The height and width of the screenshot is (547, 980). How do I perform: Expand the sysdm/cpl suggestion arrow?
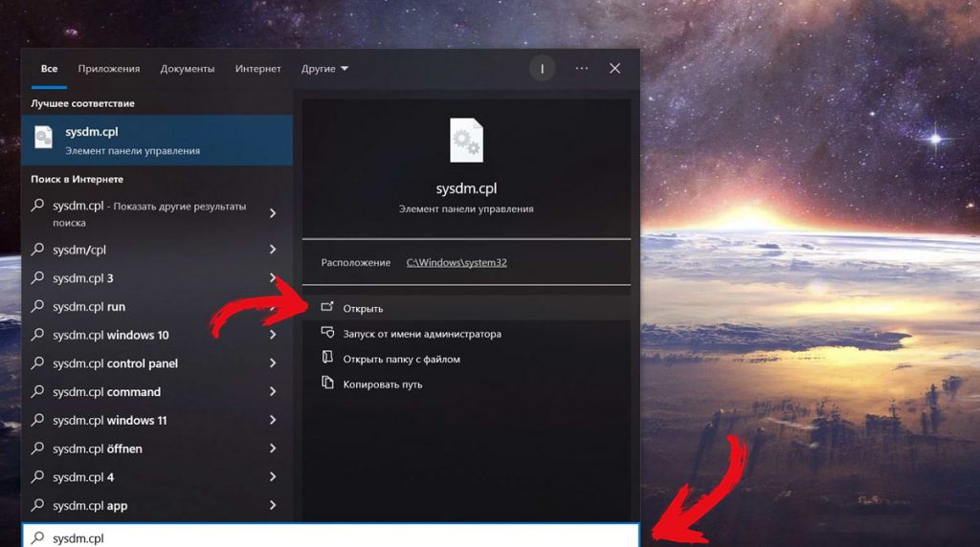[x=273, y=250]
